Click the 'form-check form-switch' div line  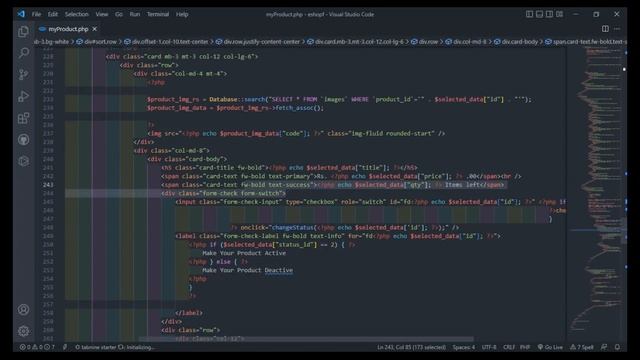(x=223, y=193)
